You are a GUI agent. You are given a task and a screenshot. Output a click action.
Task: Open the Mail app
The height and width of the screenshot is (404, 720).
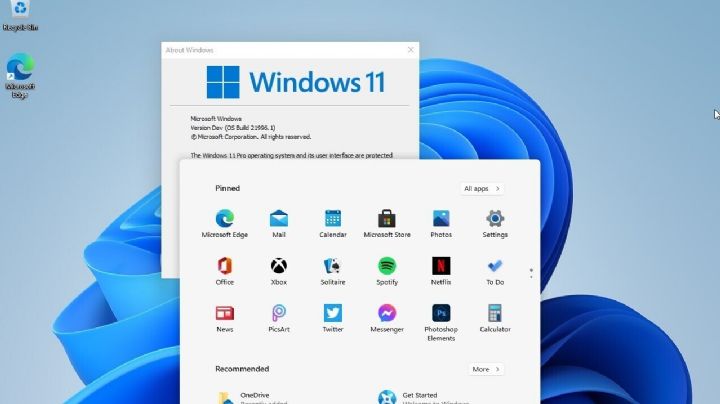(x=279, y=224)
